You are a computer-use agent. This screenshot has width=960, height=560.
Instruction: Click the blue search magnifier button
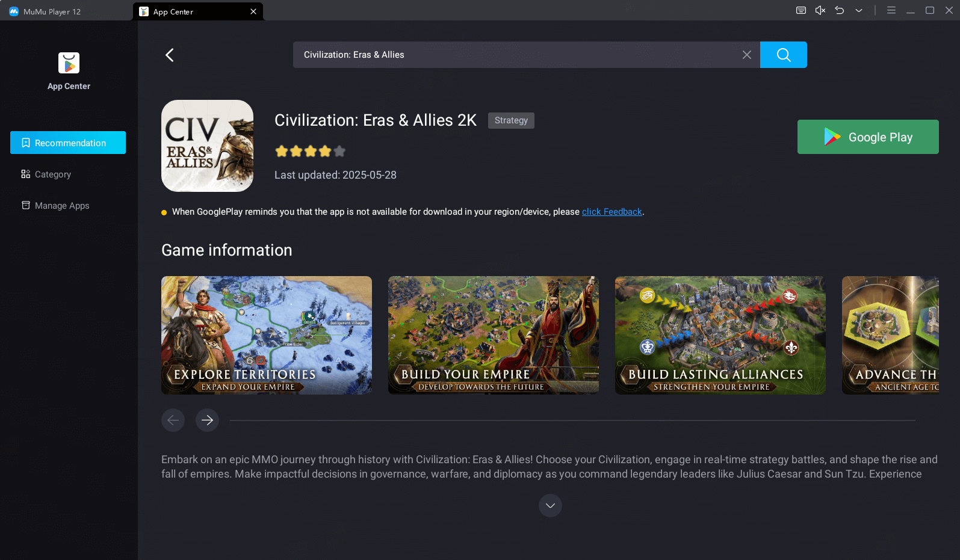pyautogui.click(x=783, y=55)
